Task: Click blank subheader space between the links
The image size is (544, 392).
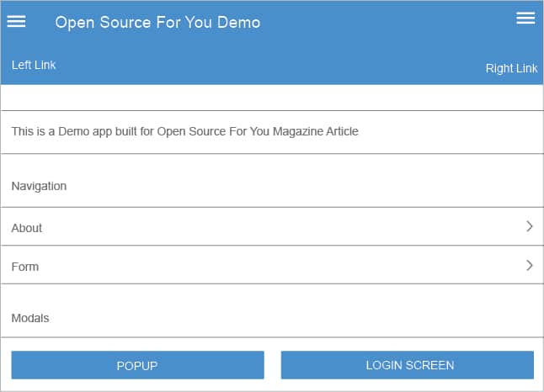Action: pos(269,66)
